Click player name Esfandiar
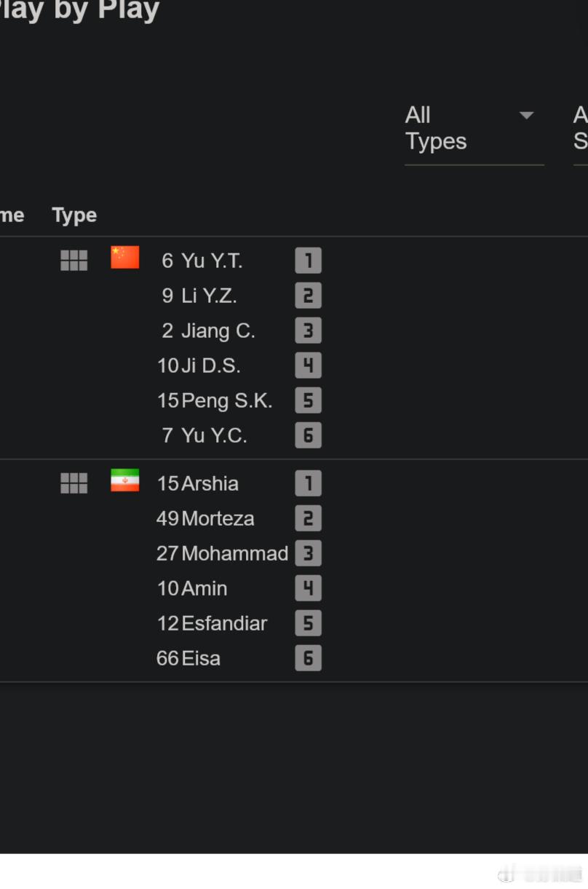 click(x=224, y=623)
